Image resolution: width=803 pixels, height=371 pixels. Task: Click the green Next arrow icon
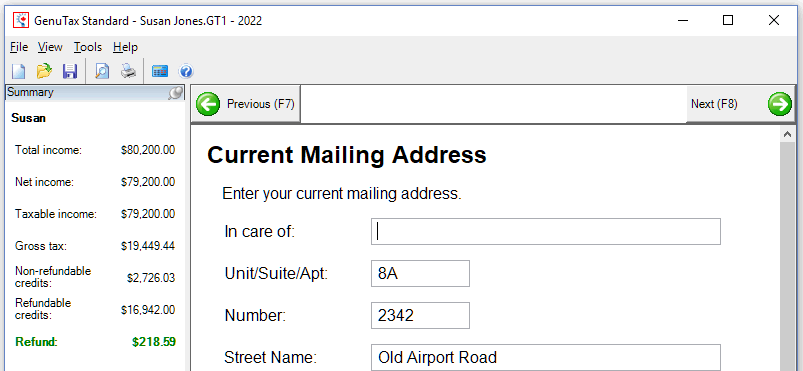pos(779,104)
